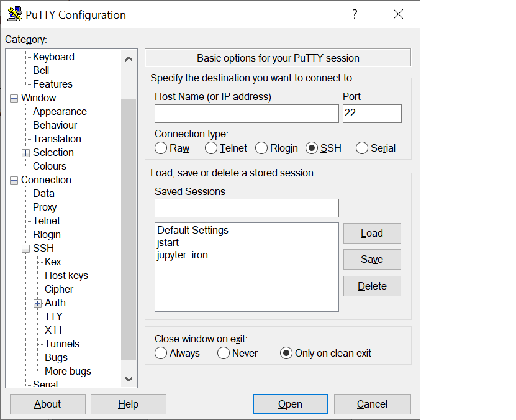Click the category list scroll down arrow
The height and width of the screenshot is (420, 516).
(x=129, y=379)
